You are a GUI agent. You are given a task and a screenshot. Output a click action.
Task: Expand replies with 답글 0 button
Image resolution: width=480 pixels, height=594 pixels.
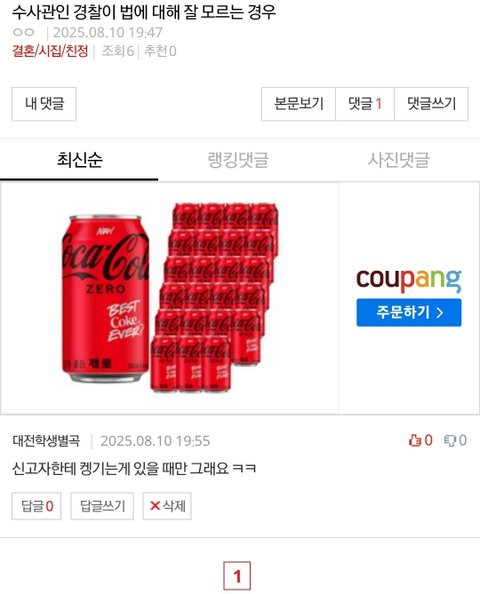tap(36, 506)
